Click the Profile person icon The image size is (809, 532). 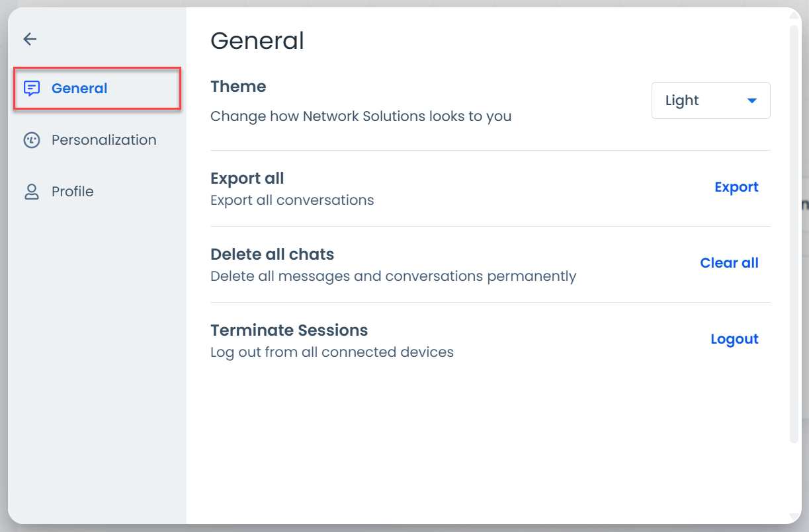(x=32, y=192)
